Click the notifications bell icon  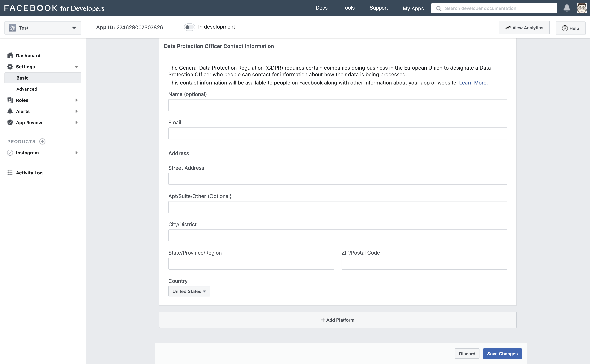pyautogui.click(x=567, y=8)
